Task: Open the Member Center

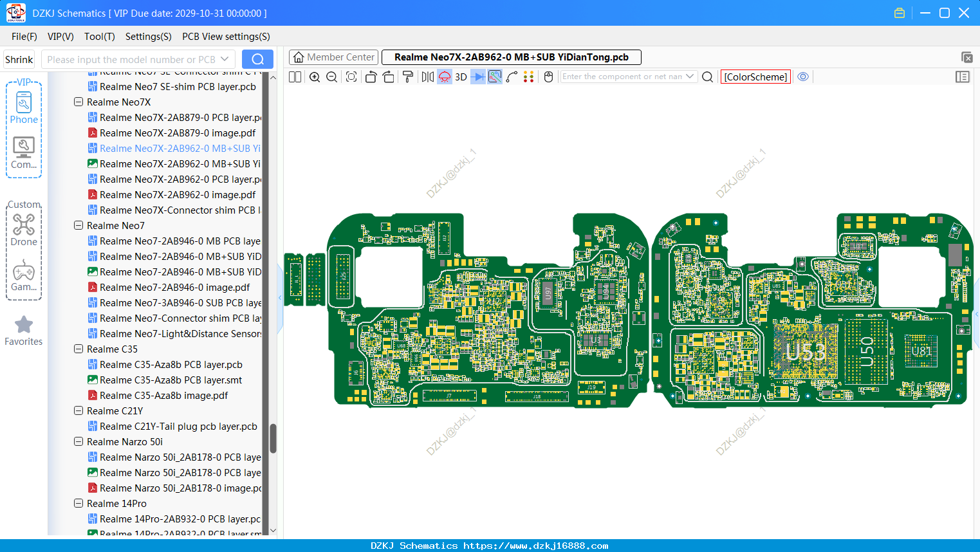Action: 334,57
